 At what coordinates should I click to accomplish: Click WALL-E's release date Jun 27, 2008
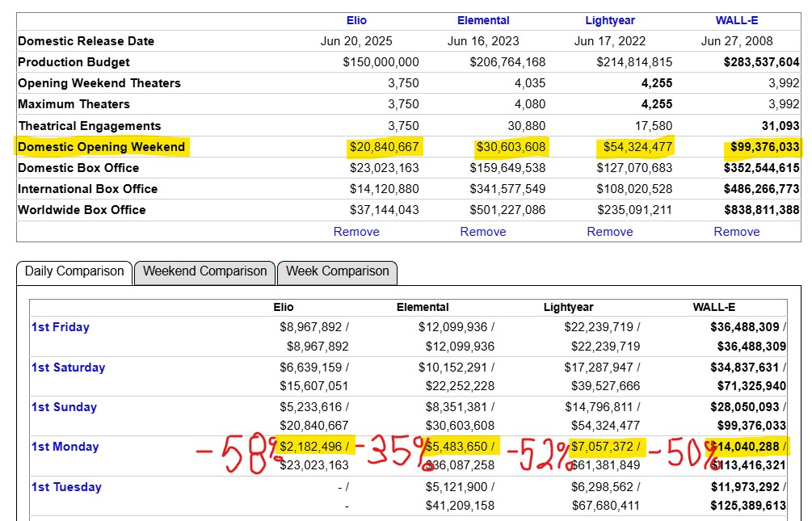point(736,41)
